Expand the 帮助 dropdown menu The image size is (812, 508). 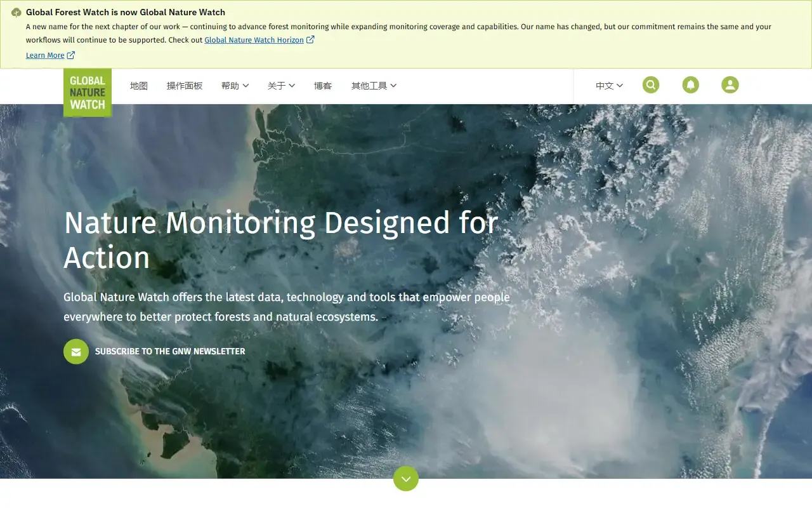tap(235, 86)
